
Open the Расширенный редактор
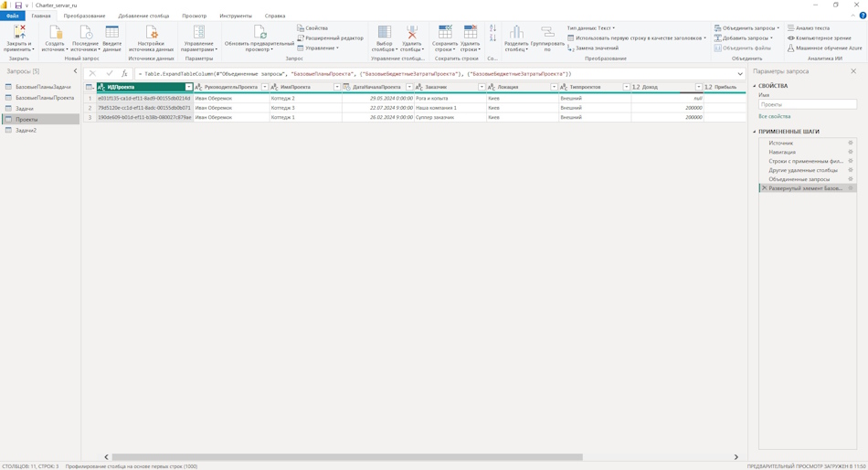(330, 38)
